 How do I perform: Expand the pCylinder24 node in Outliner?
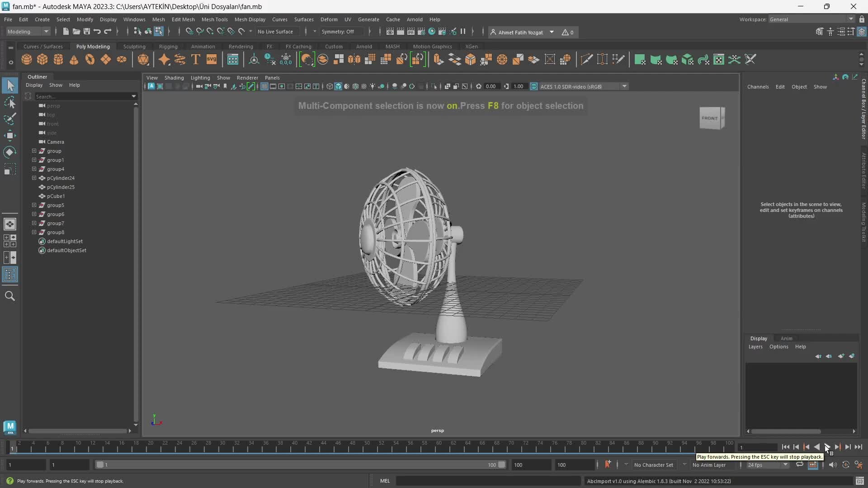(34, 178)
